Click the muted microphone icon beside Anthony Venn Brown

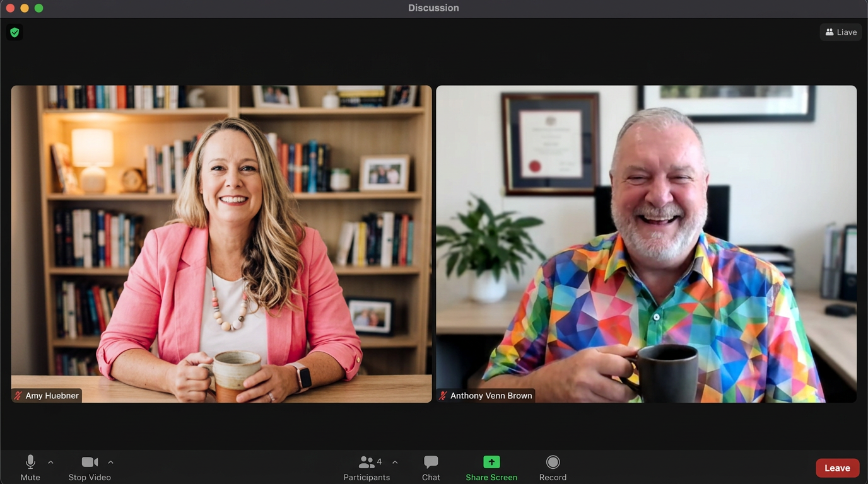point(443,396)
